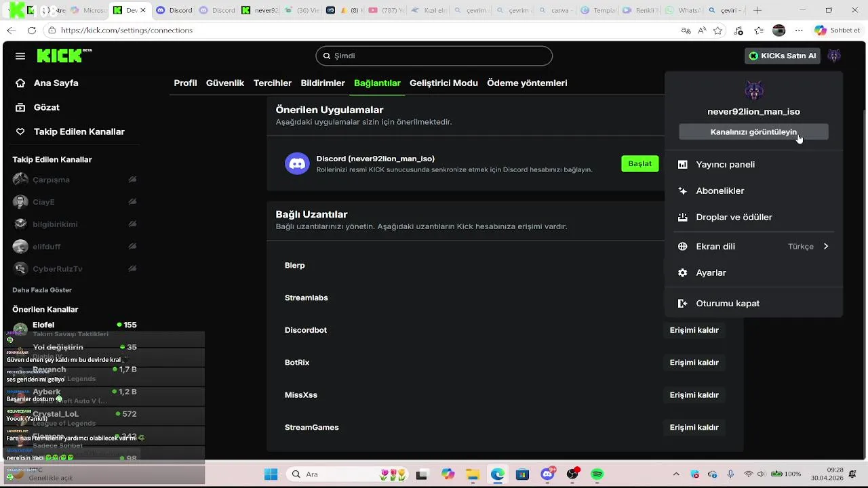
Task: Open Microsoft Store from the taskbar
Action: tap(522, 474)
